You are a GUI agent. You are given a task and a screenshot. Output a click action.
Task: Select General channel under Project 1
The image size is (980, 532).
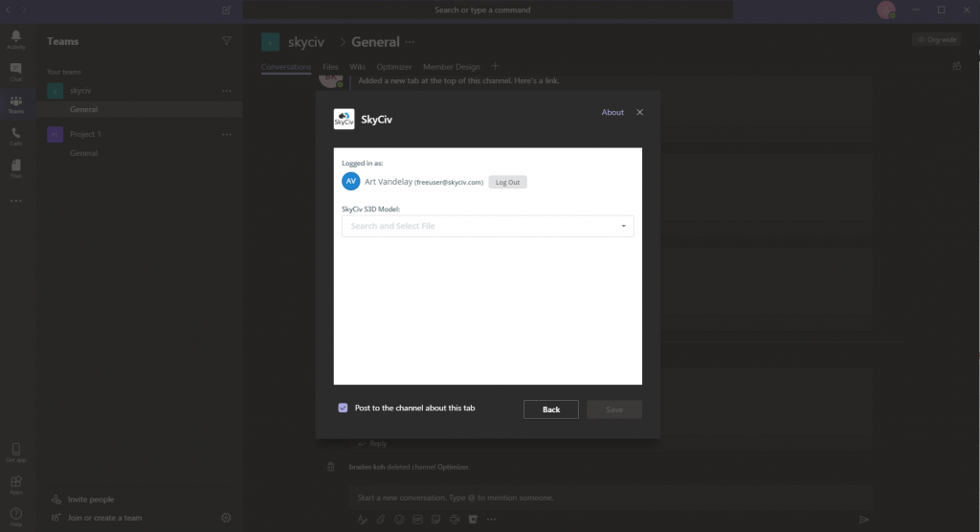[x=139, y=153]
